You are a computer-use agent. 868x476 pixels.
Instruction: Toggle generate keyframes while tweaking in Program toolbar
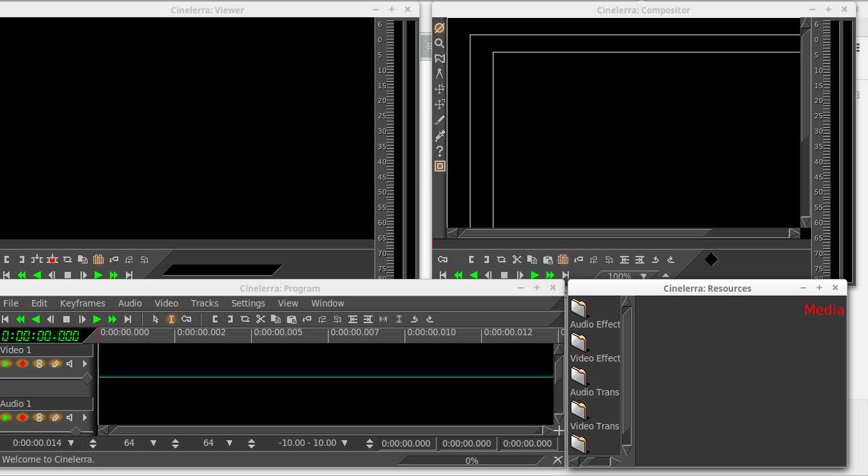[x=186, y=319]
